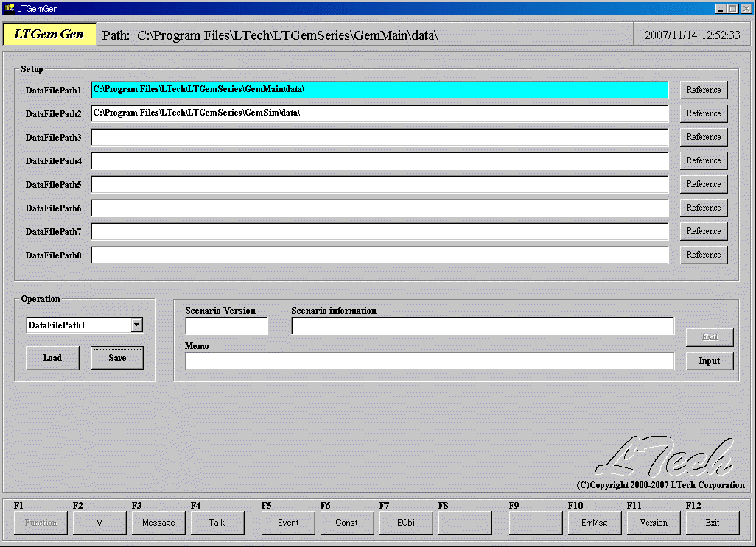Click Reference button for DataFilePath8
The width and height of the screenshot is (756, 547).
[x=703, y=255]
